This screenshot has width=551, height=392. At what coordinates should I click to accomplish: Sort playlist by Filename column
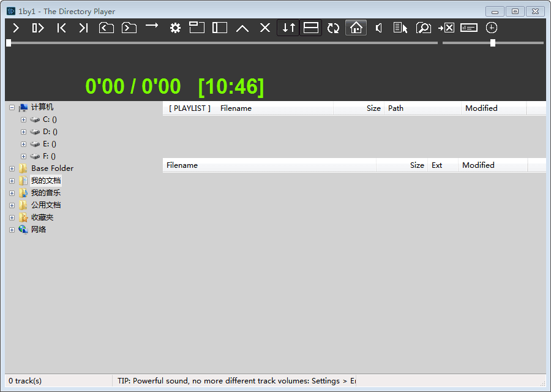[275, 108]
